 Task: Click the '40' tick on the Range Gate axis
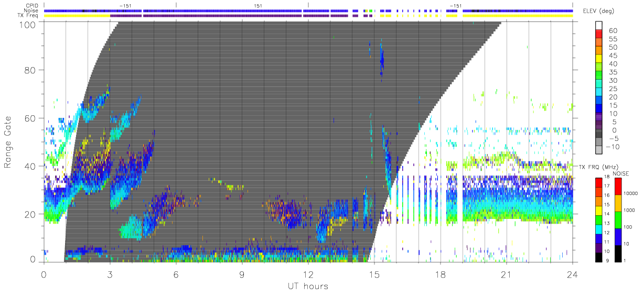coord(31,166)
